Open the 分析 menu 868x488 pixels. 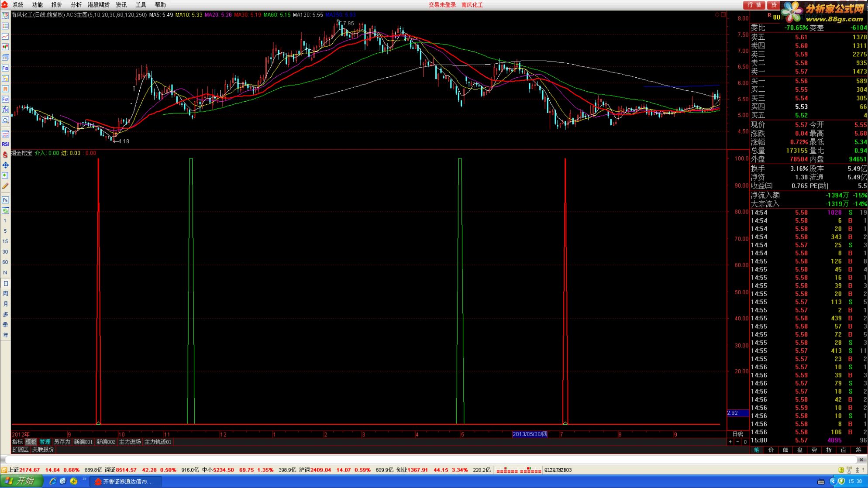pyautogui.click(x=76, y=5)
